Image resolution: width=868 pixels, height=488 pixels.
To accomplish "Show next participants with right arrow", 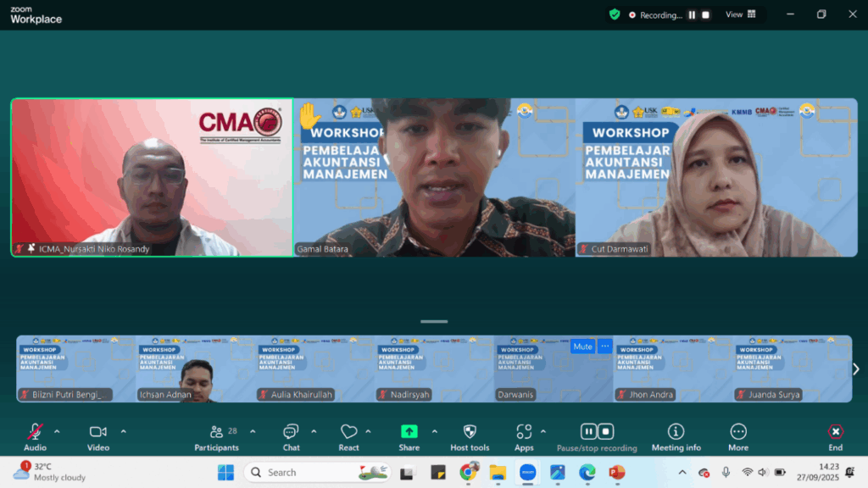I will coord(856,369).
